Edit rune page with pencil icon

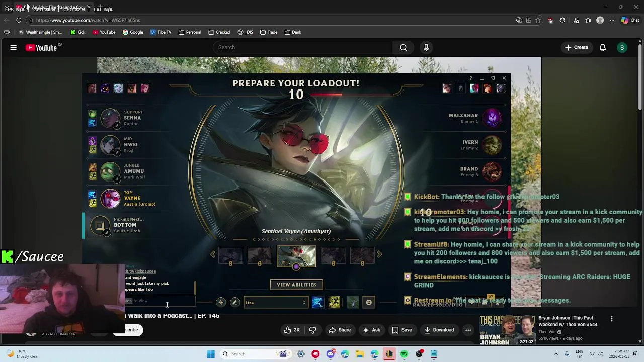click(x=235, y=302)
